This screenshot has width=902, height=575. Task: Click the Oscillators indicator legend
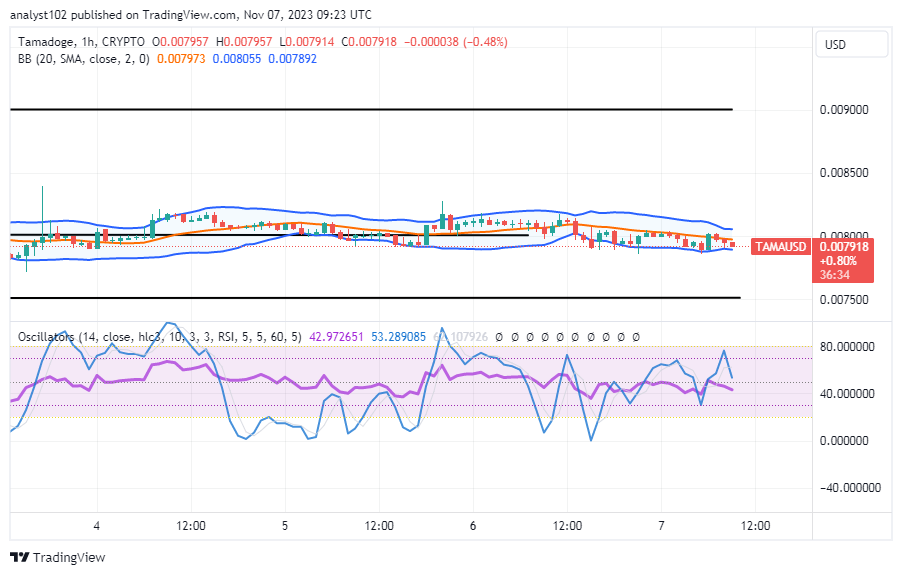coord(159,336)
